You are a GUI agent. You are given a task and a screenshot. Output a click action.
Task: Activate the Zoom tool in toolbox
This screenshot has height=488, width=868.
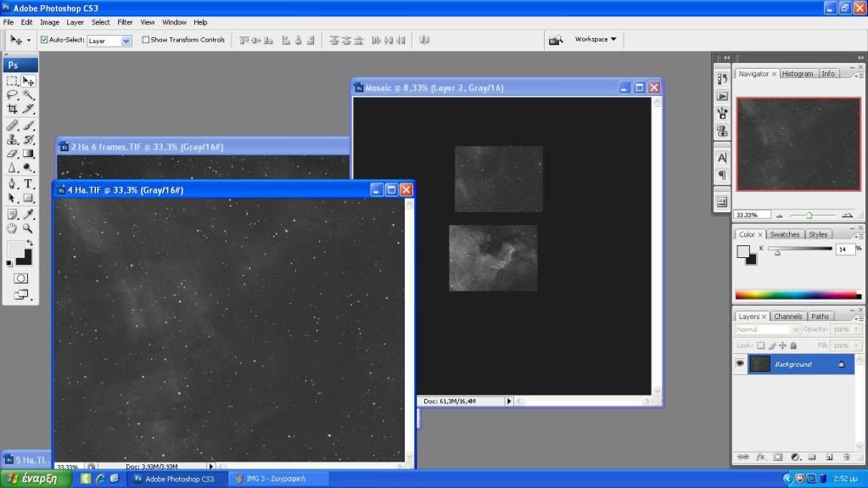tap(28, 228)
